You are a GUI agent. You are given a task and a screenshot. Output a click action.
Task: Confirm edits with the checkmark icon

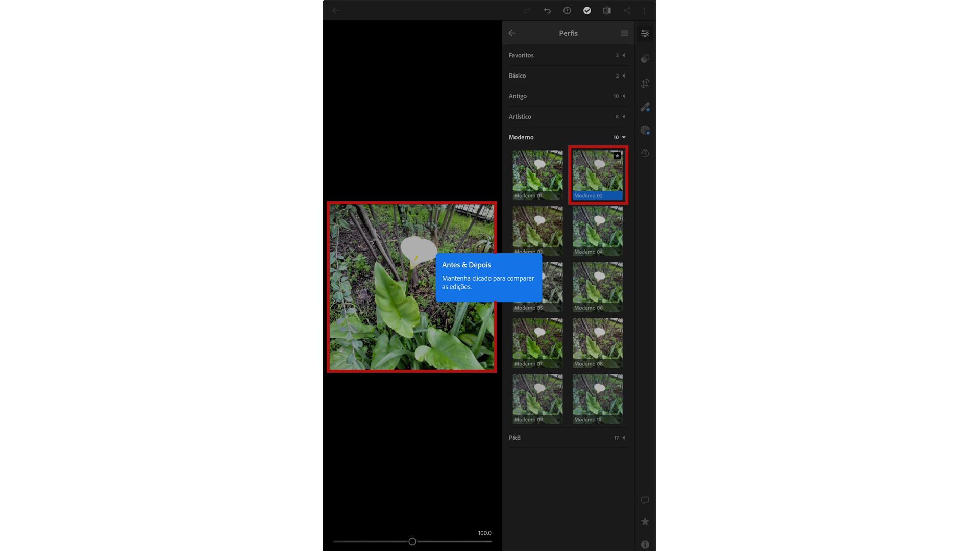coord(587,10)
